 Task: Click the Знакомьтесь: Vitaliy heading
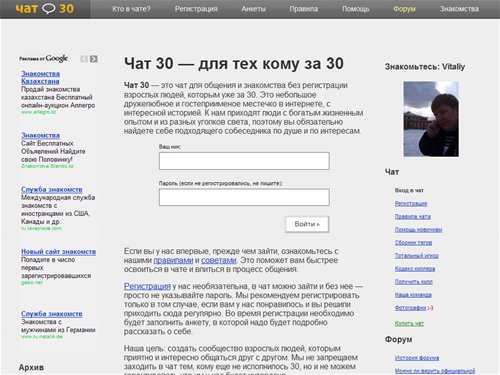[425, 67]
